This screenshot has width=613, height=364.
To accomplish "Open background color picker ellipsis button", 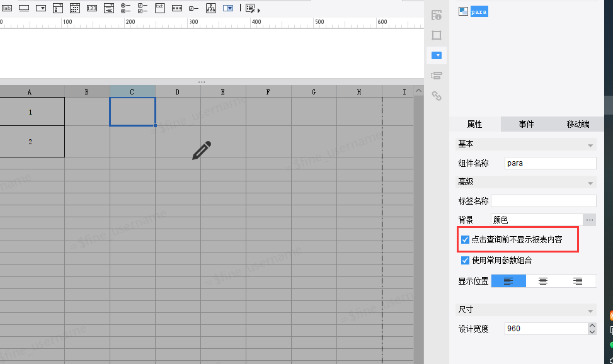I will click(589, 220).
